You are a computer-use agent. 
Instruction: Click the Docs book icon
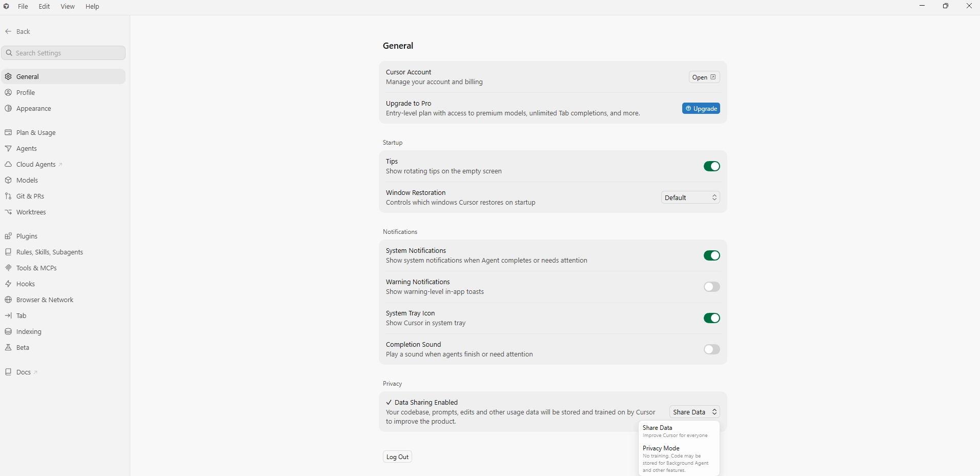(x=8, y=372)
